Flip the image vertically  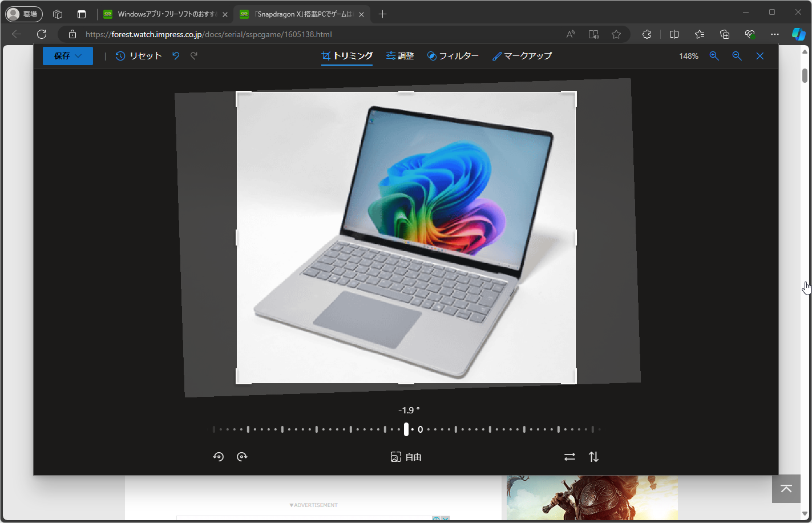594,457
